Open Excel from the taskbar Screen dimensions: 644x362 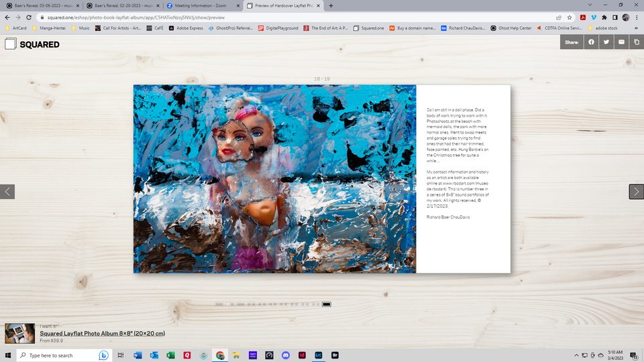tap(170, 355)
